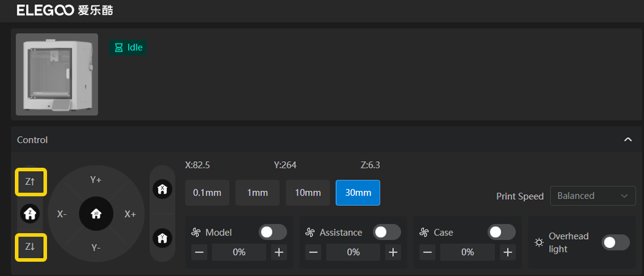Click the home Z axis icon
The image size is (644, 276).
pos(30,214)
